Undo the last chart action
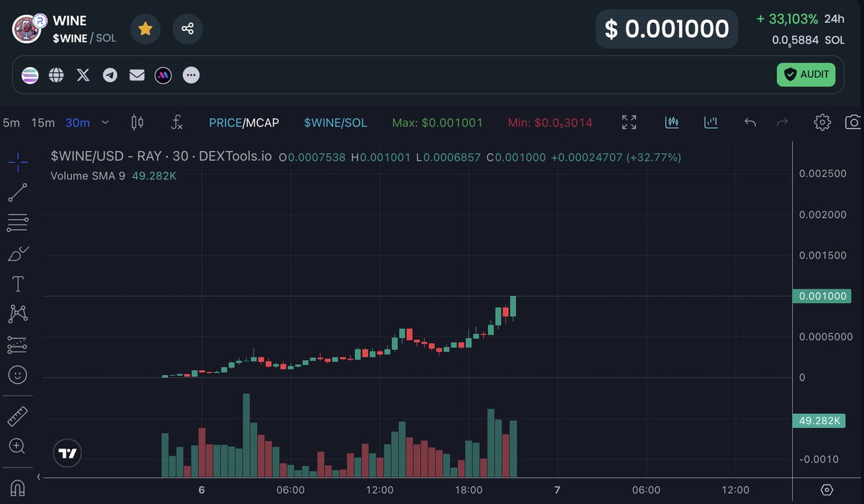Viewport: 864px width, 504px height. pyautogui.click(x=750, y=122)
